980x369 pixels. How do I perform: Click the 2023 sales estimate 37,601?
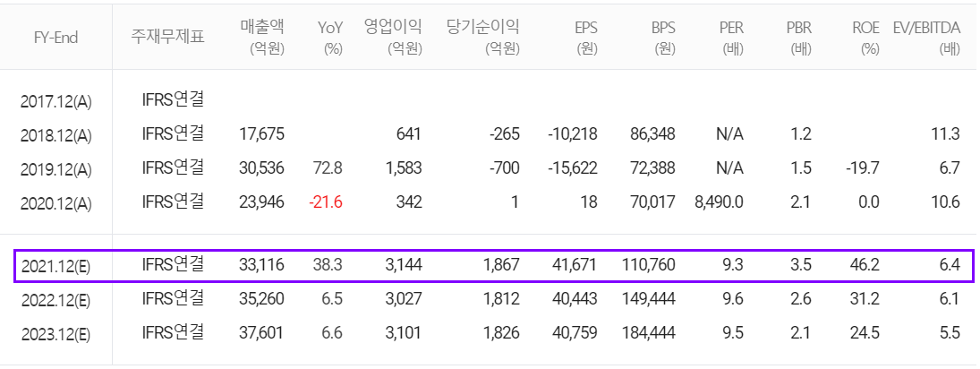262,332
